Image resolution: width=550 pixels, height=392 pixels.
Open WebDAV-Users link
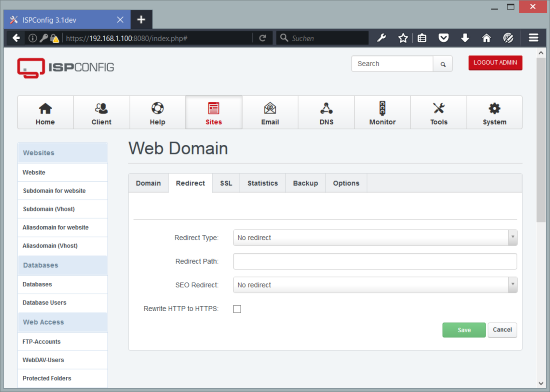pos(62,360)
